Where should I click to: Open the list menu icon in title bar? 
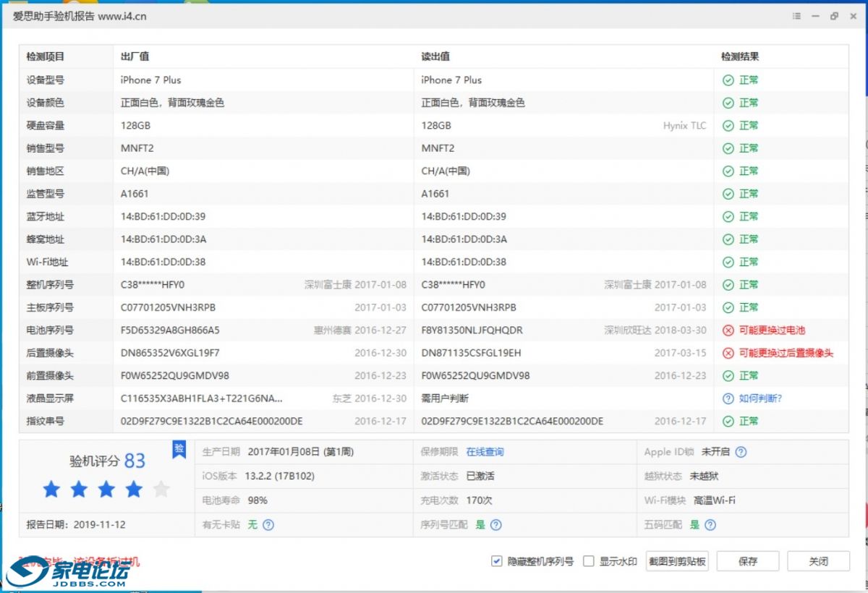pos(796,16)
